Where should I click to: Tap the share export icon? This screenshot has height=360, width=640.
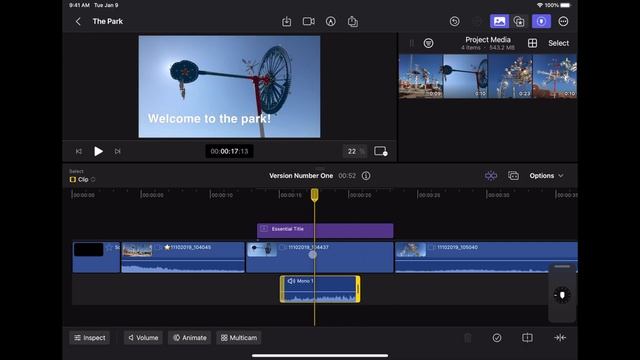pyautogui.click(x=353, y=22)
